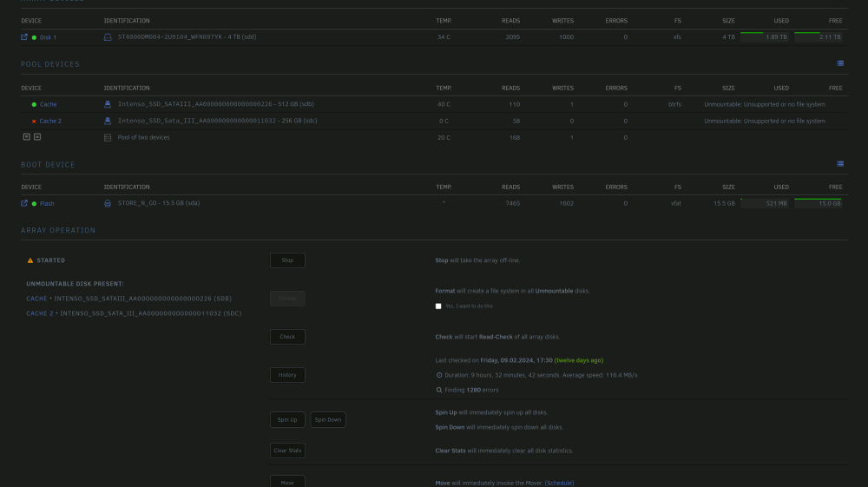Click the Pool Devices section heading
This screenshot has width=868, height=487.
[x=50, y=64]
